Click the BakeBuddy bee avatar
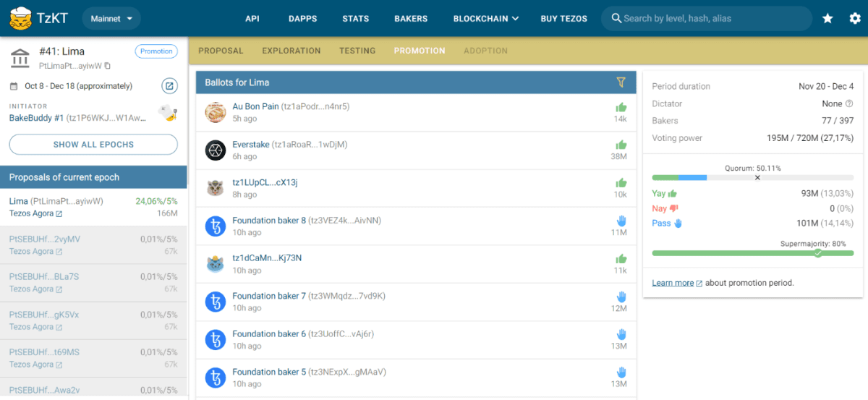This screenshot has height=400, width=868. coord(168,113)
